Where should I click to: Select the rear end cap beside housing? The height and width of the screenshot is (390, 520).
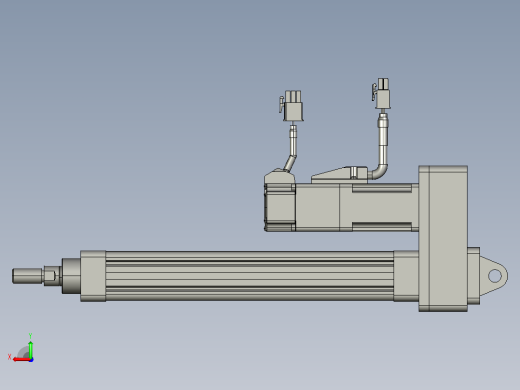click(x=406, y=276)
